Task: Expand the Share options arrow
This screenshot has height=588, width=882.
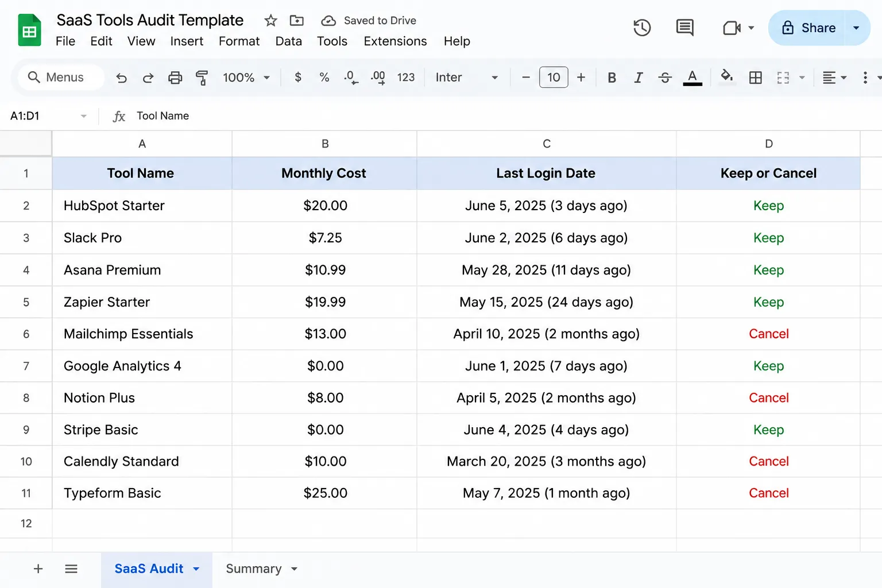Action: point(856,28)
